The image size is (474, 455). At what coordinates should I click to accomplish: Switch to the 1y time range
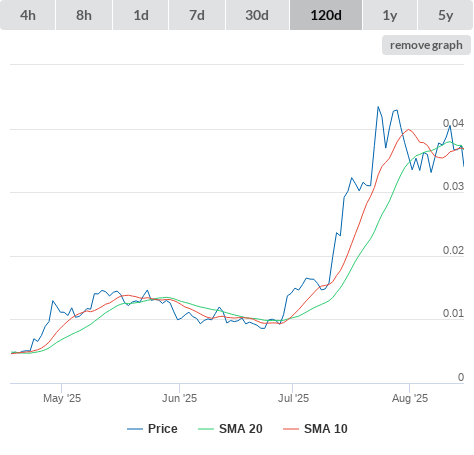tap(390, 15)
